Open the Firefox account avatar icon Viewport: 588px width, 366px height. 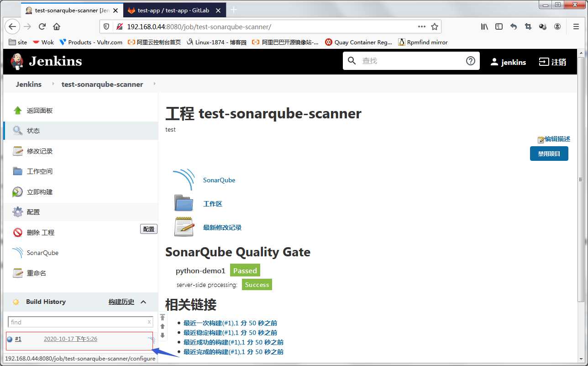click(x=557, y=27)
